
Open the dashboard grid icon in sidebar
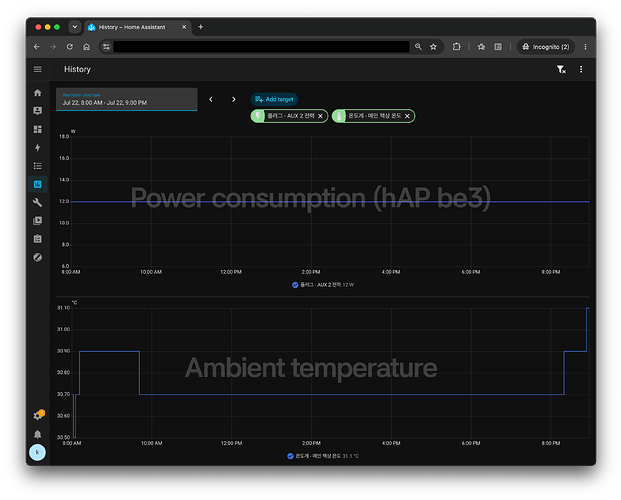coord(38,129)
